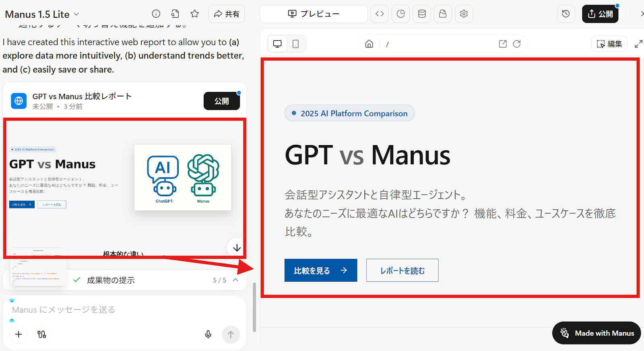Click the task info icon
Image resolution: width=644 pixels, height=351 pixels.
click(156, 14)
